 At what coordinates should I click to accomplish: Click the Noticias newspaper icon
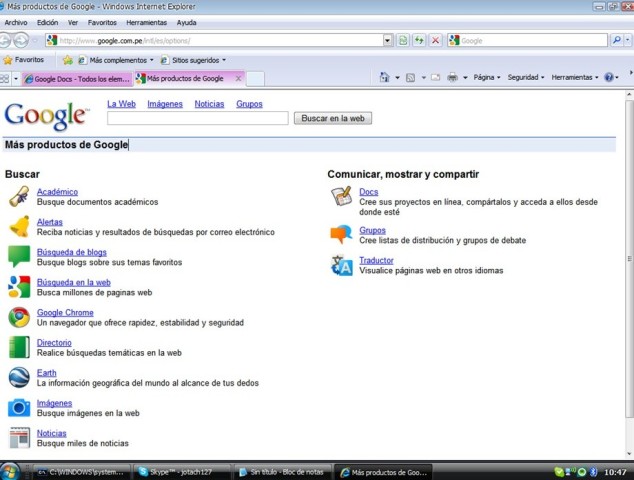point(19,438)
